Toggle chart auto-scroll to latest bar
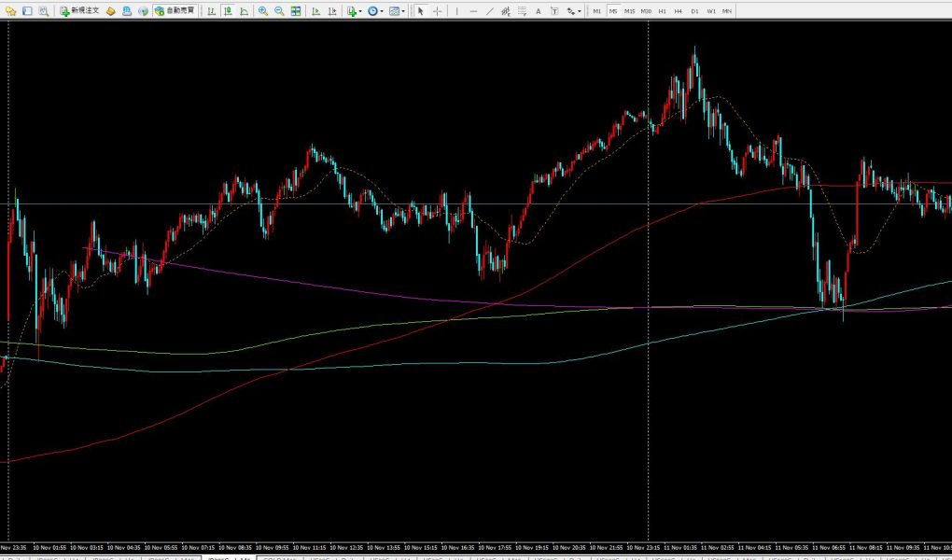 (315, 11)
